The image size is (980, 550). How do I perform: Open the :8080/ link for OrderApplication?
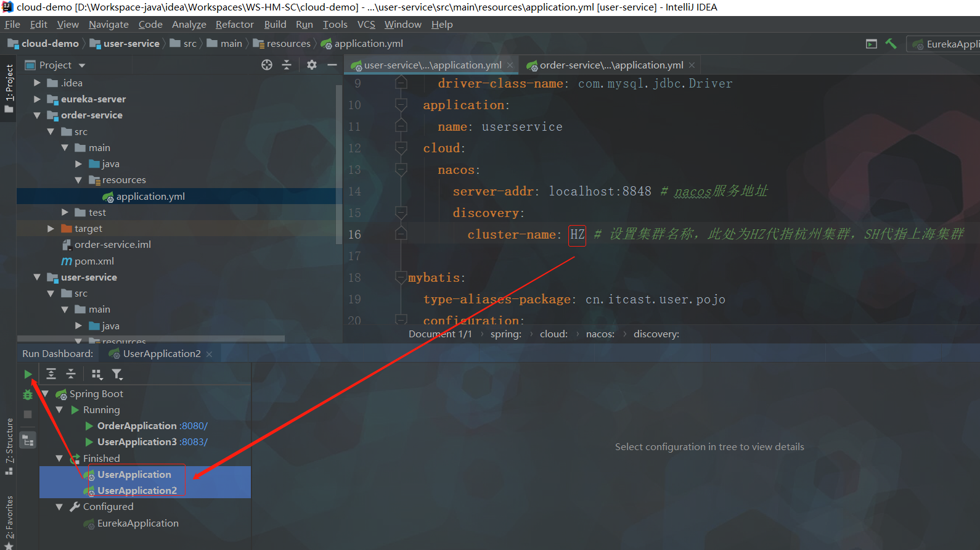pyautogui.click(x=194, y=426)
